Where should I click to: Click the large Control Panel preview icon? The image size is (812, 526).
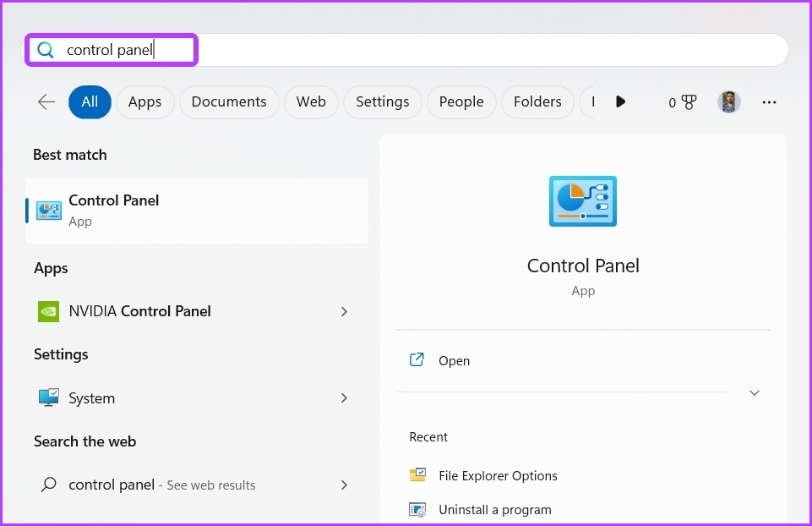(x=583, y=201)
